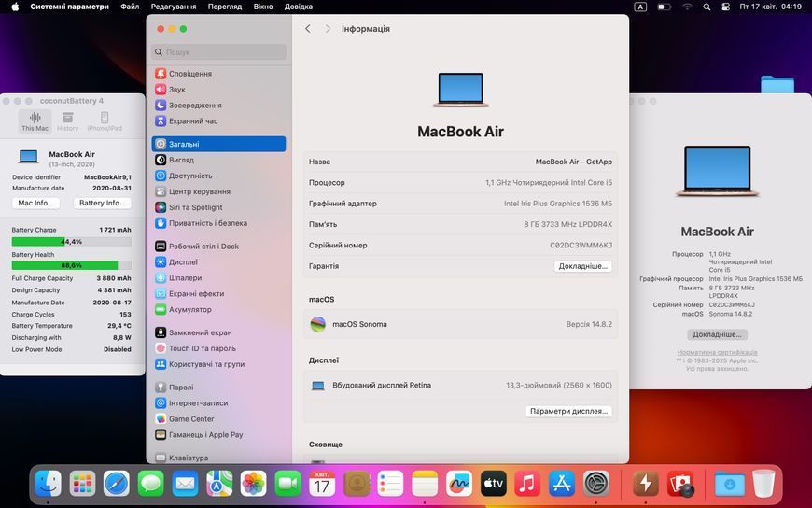Click the Battery Charge bar in coconutBattery
Viewport: 812px width, 508px height.
[72, 242]
